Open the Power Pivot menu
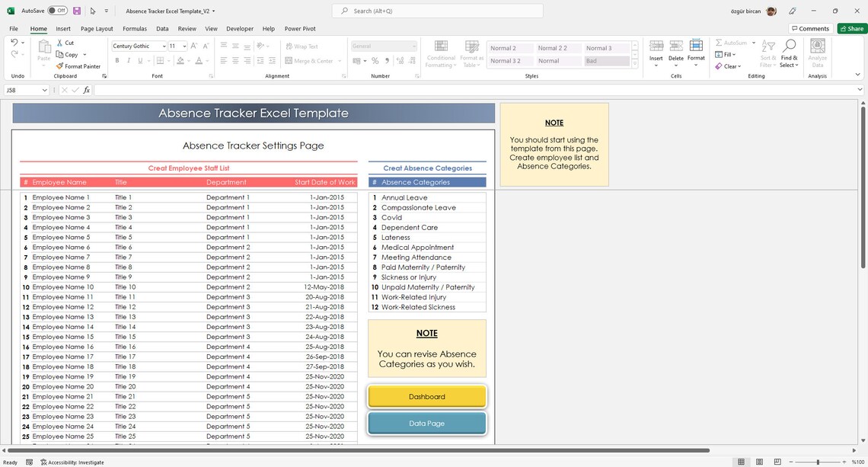This screenshot has height=467, width=868. pyautogui.click(x=299, y=28)
